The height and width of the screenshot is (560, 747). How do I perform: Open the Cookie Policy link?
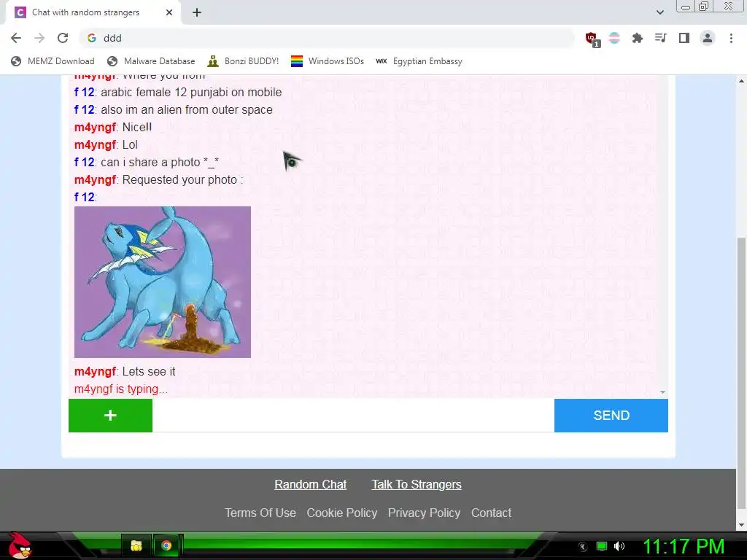click(x=342, y=513)
